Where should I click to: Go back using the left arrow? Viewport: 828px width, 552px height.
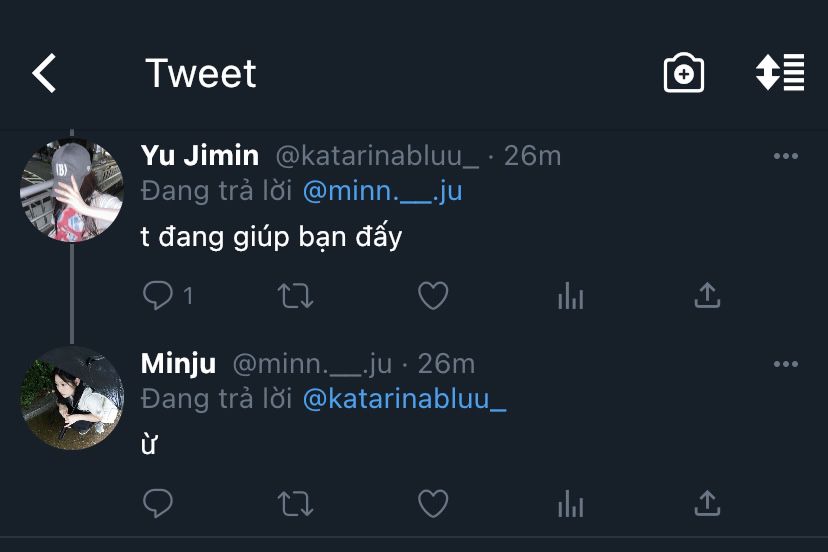(44, 74)
